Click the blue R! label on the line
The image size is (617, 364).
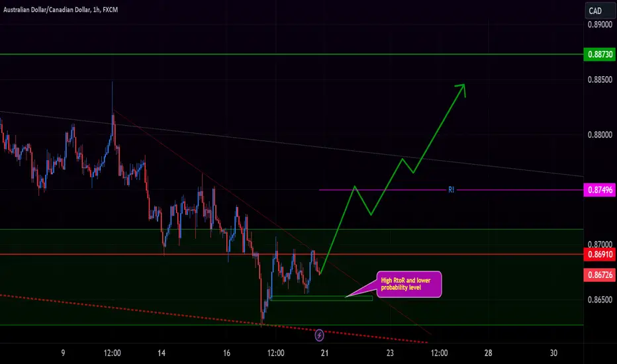tap(451, 190)
